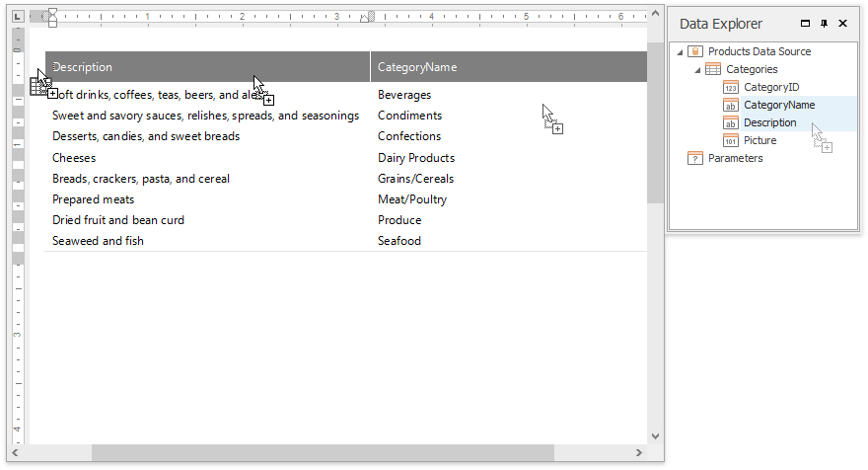The width and height of the screenshot is (868, 470).
Task: Select the CategoryName field in Data Explorer
Action: pos(779,105)
